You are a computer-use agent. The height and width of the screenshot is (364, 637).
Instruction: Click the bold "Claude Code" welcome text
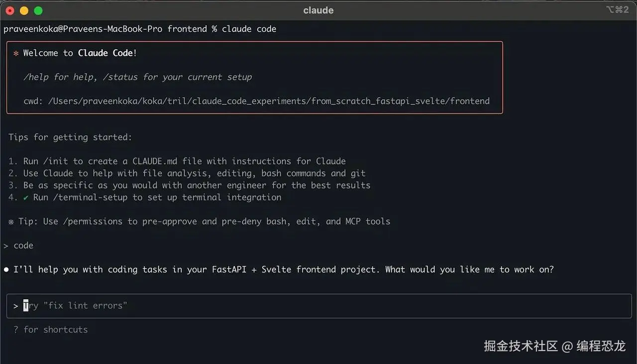pos(105,53)
